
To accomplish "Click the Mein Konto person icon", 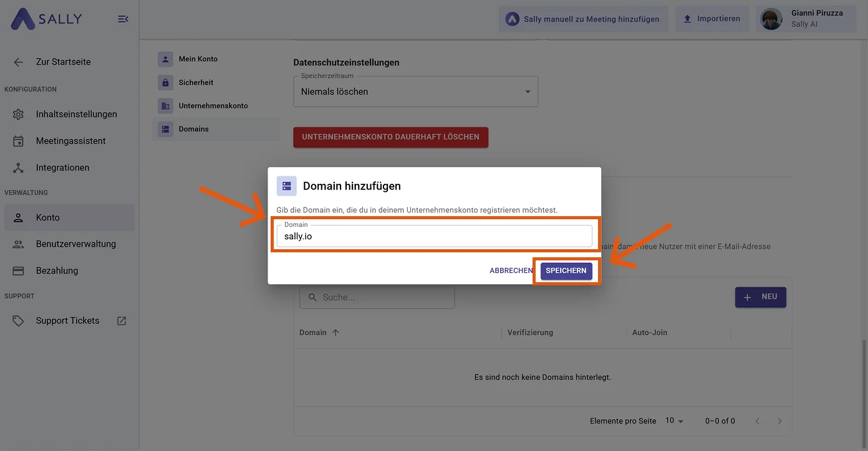I will [x=165, y=59].
